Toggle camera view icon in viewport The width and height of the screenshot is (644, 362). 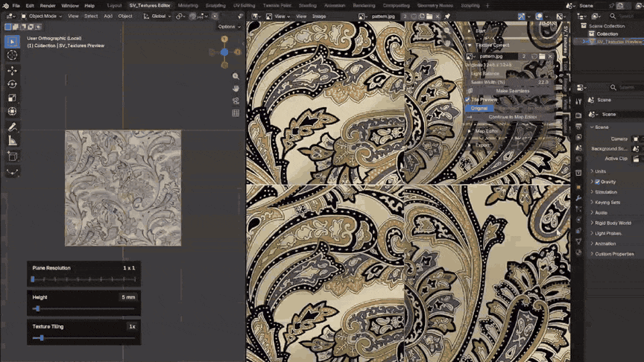[x=236, y=101]
